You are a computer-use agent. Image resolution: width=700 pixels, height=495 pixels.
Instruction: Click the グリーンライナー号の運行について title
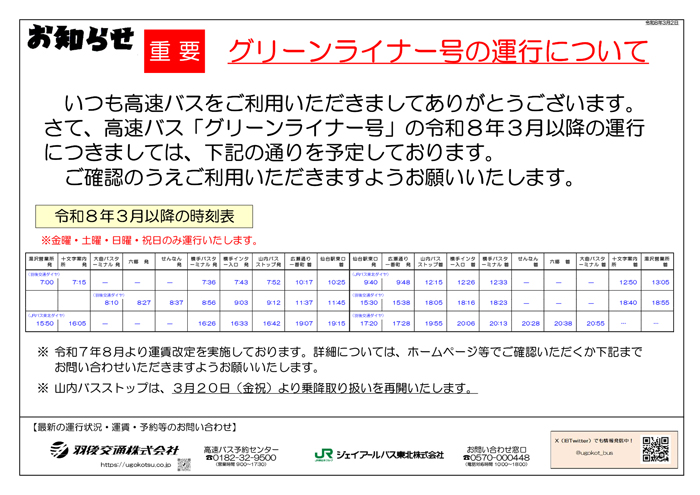coord(435,49)
